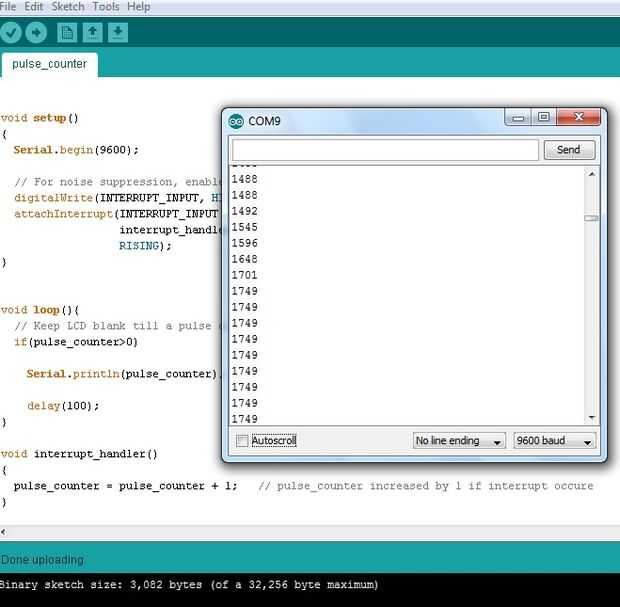The width and height of the screenshot is (620, 607).
Task: Click the if(pulse_counter>0) line
Action: [76, 342]
